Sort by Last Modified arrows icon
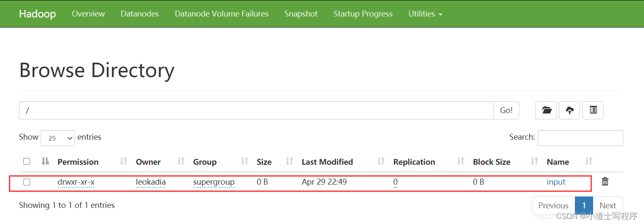 point(381,161)
